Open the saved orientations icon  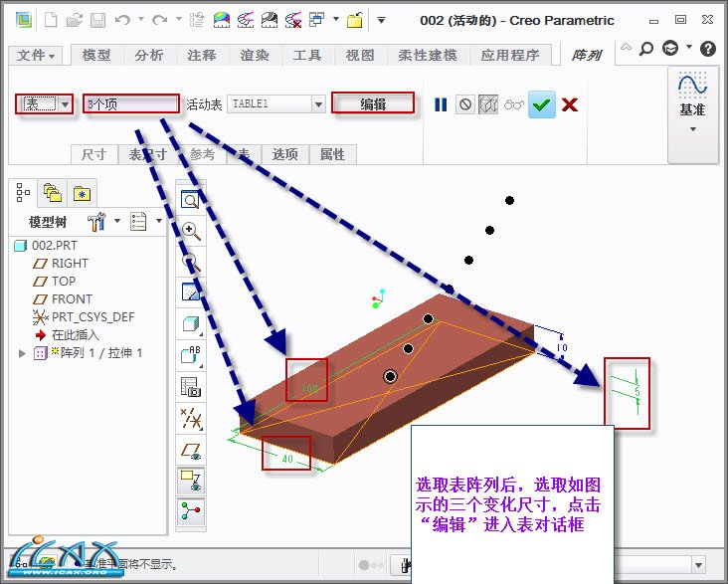191,355
